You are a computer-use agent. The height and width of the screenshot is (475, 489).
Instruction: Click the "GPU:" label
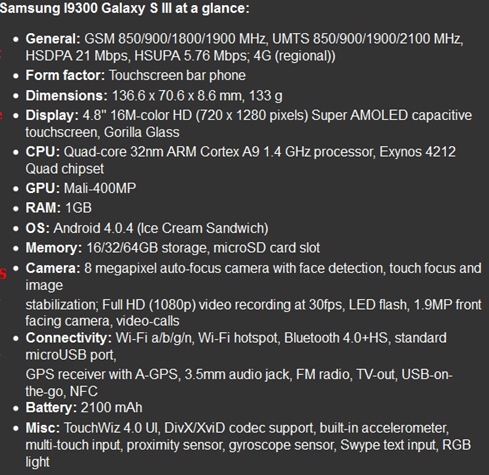coord(43,188)
